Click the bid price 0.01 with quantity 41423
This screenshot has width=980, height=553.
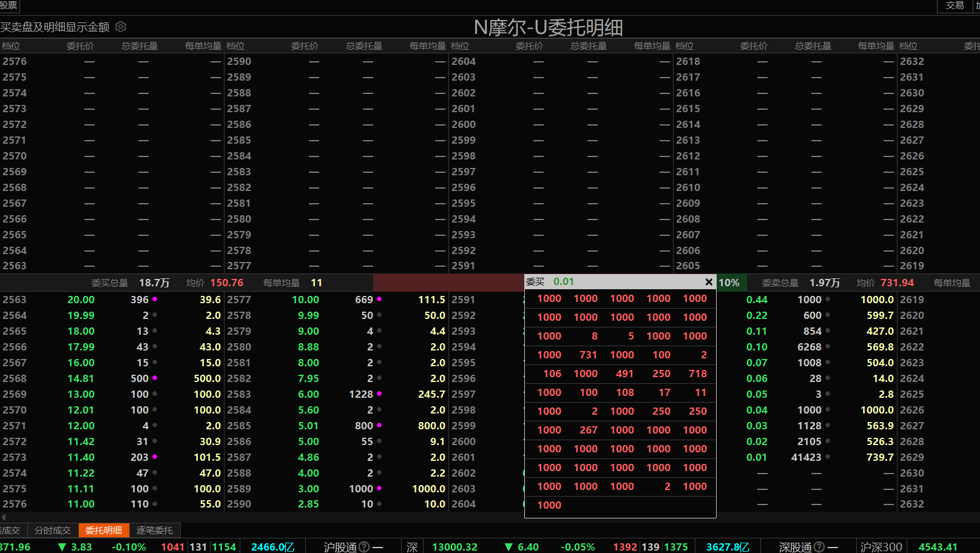coord(757,457)
